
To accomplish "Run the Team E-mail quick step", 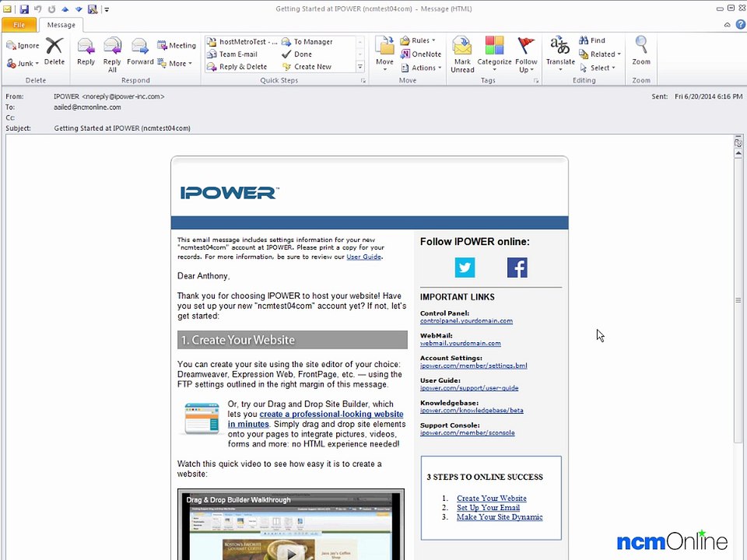I will pos(233,54).
